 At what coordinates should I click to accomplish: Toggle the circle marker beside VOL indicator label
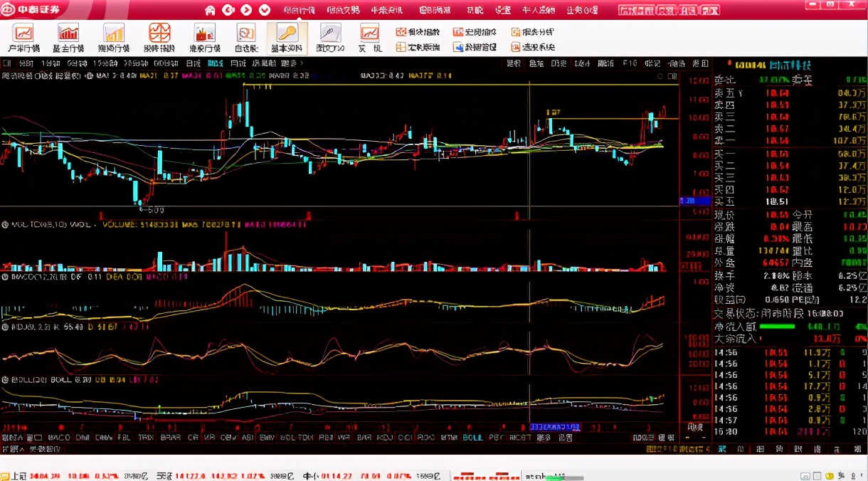point(5,224)
